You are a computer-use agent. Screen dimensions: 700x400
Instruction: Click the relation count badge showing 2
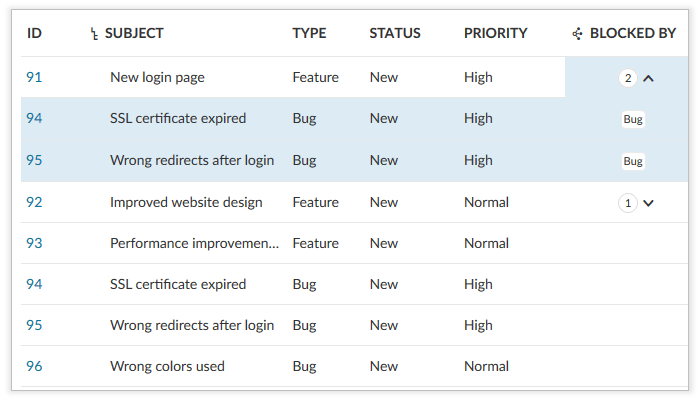pos(628,78)
